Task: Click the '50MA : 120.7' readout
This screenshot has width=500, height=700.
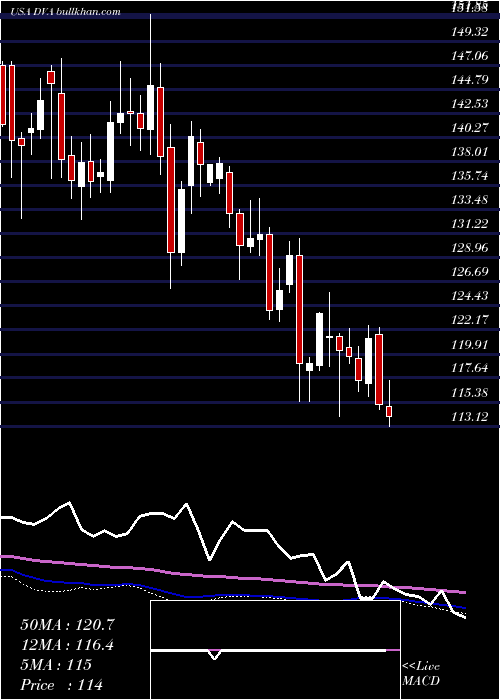Action: pyautogui.click(x=68, y=625)
